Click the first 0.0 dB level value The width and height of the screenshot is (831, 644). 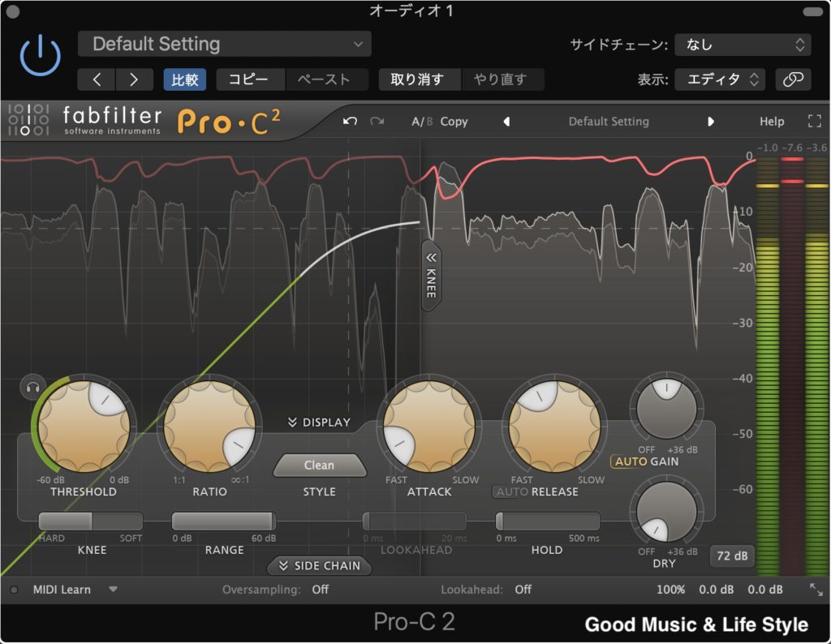pyautogui.click(x=716, y=590)
